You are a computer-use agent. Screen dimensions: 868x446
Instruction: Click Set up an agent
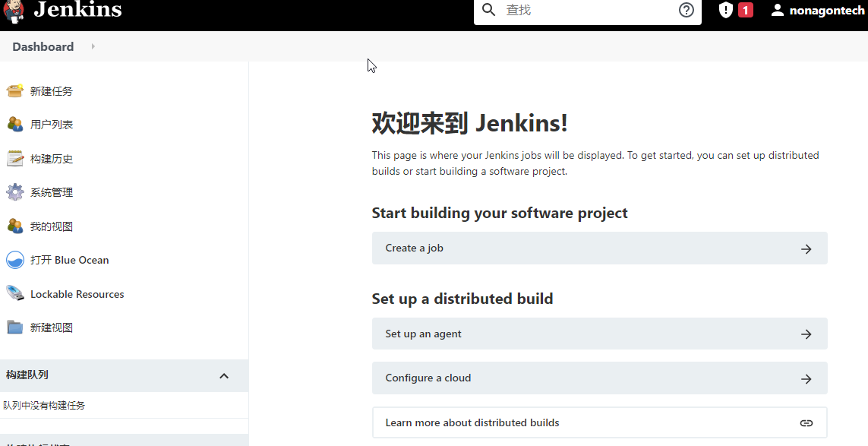(599, 334)
